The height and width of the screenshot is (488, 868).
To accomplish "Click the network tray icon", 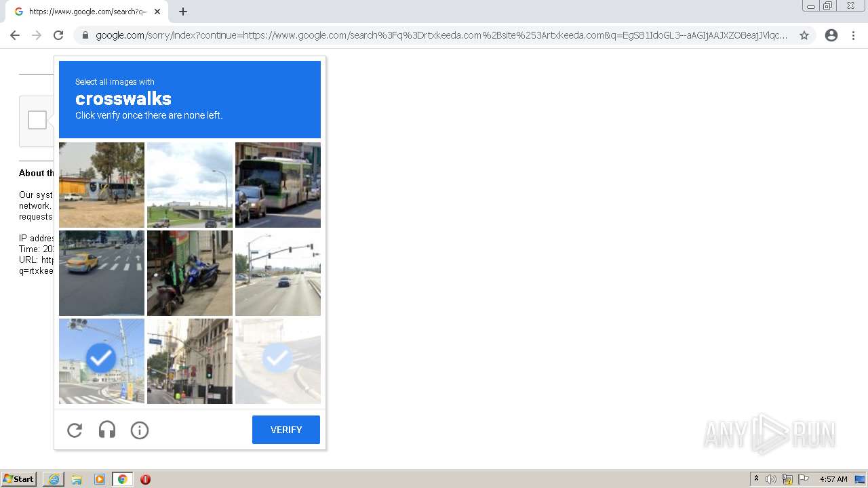I will click(x=787, y=479).
